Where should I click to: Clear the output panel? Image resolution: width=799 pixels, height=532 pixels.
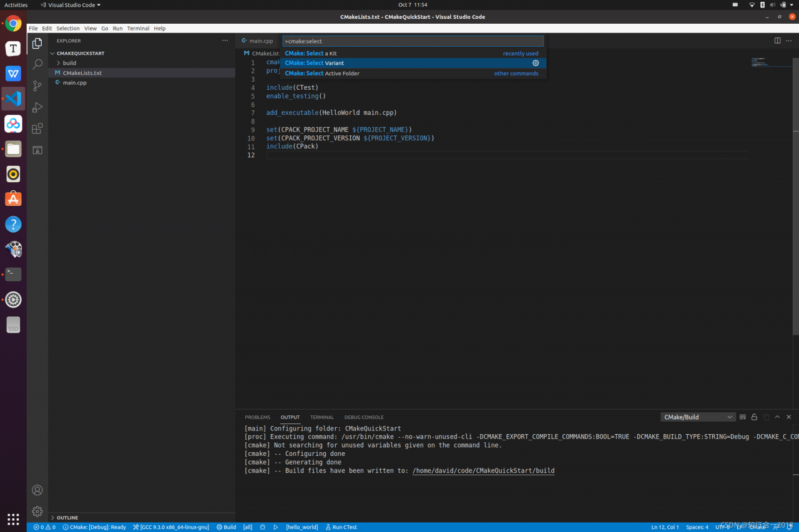click(x=743, y=417)
